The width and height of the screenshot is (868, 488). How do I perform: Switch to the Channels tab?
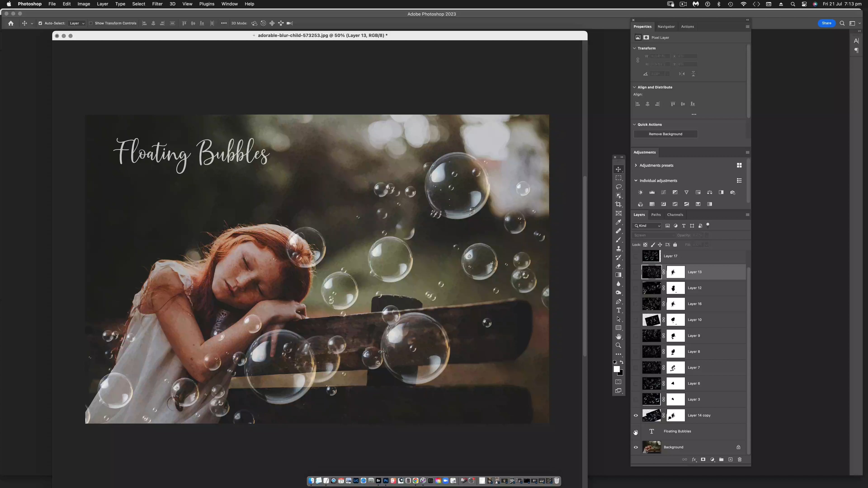click(x=675, y=215)
